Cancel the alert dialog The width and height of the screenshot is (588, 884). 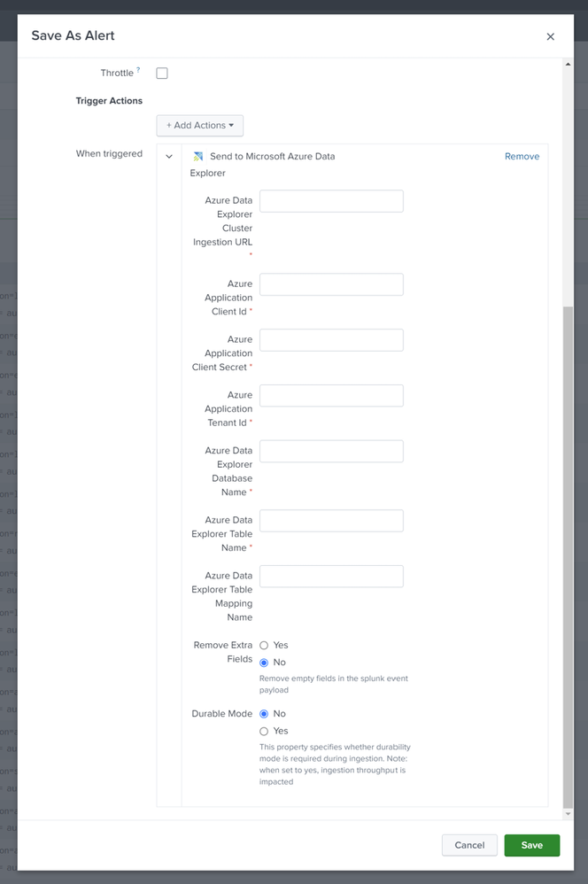(469, 845)
